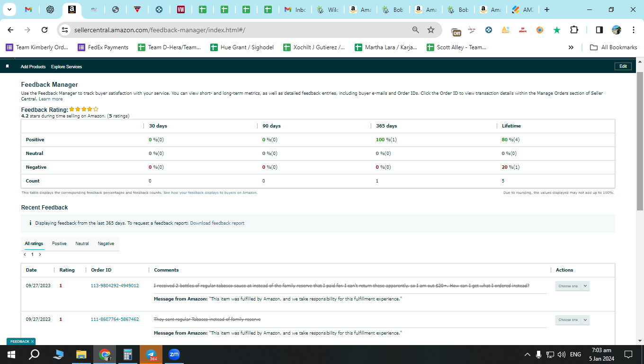Open Calculator from the taskbar

pos(127,355)
